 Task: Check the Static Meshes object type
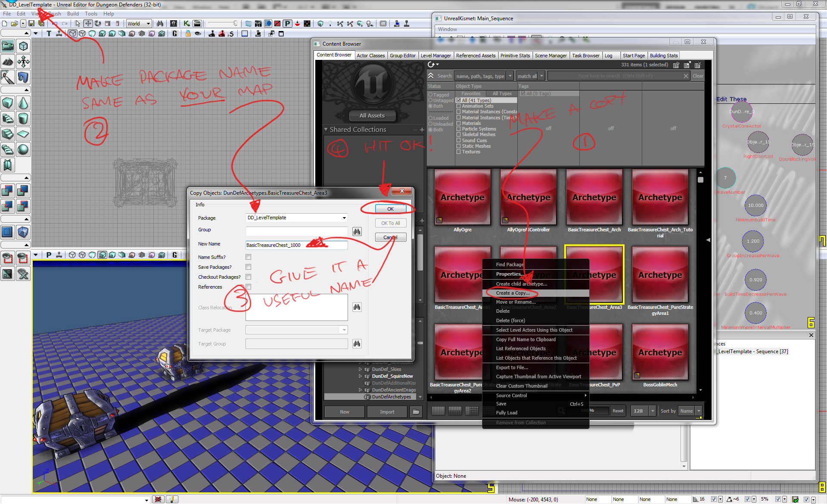point(459,146)
